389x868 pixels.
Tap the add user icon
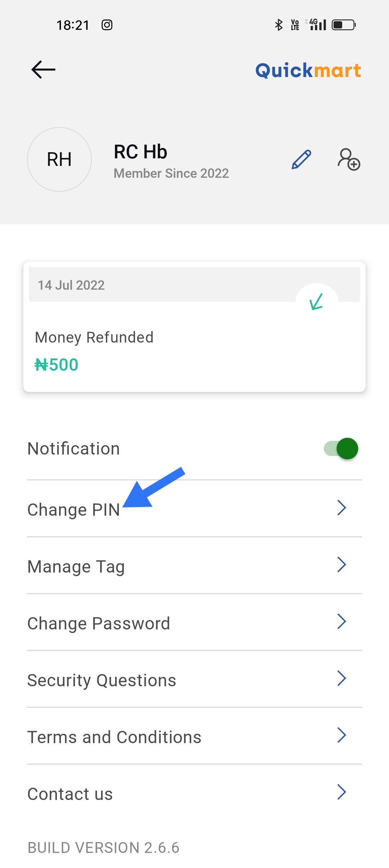coord(349,159)
